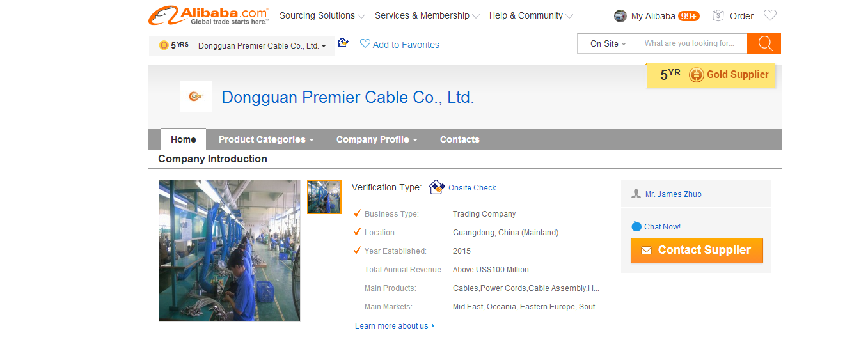Click Chat Now! link
The height and width of the screenshot is (349, 868).
pos(663,227)
